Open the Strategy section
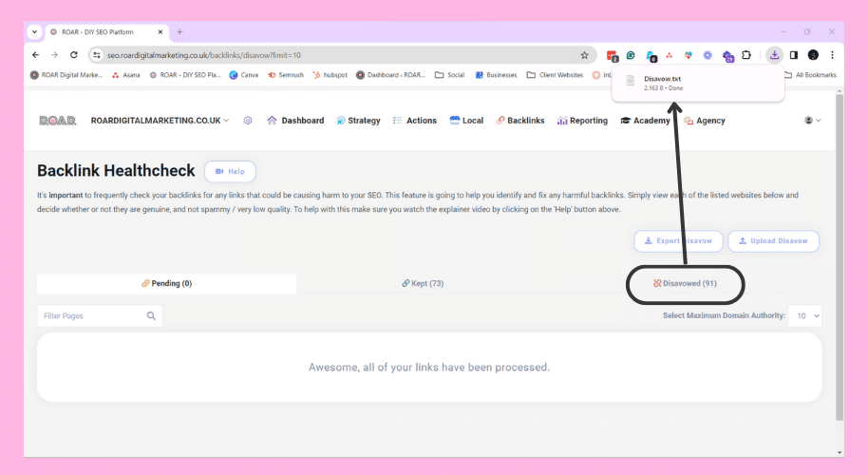The width and height of the screenshot is (868, 475). (358, 121)
